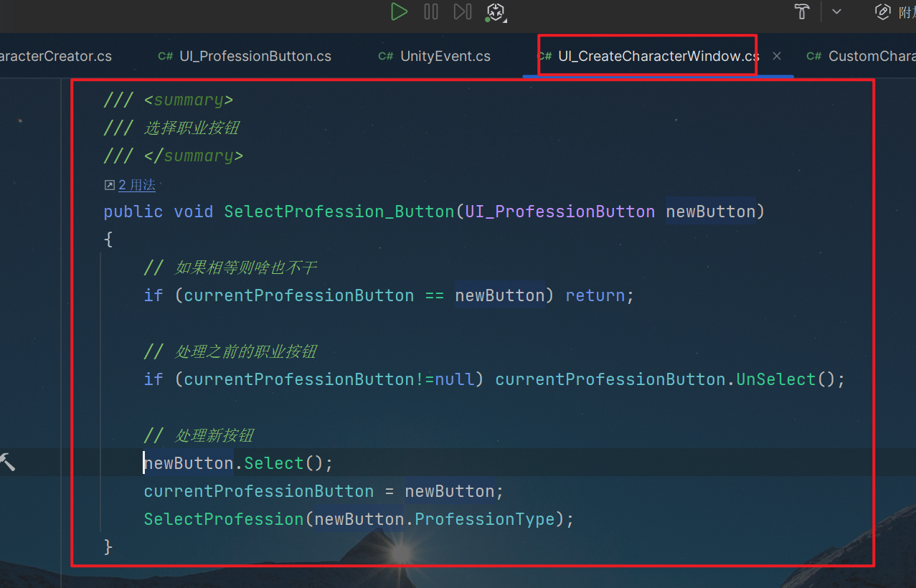Click SelectProfession_Button method name

339,212
